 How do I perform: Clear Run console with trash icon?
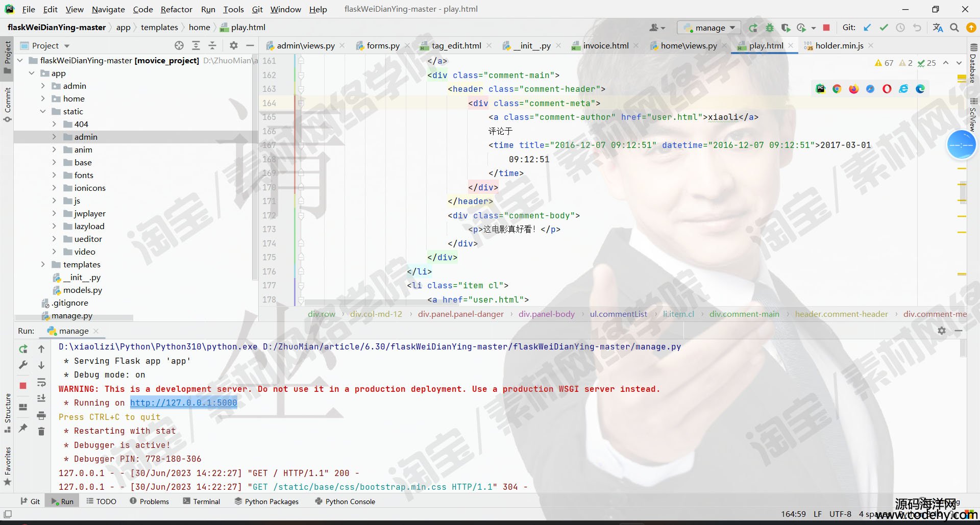click(x=41, y=432)
